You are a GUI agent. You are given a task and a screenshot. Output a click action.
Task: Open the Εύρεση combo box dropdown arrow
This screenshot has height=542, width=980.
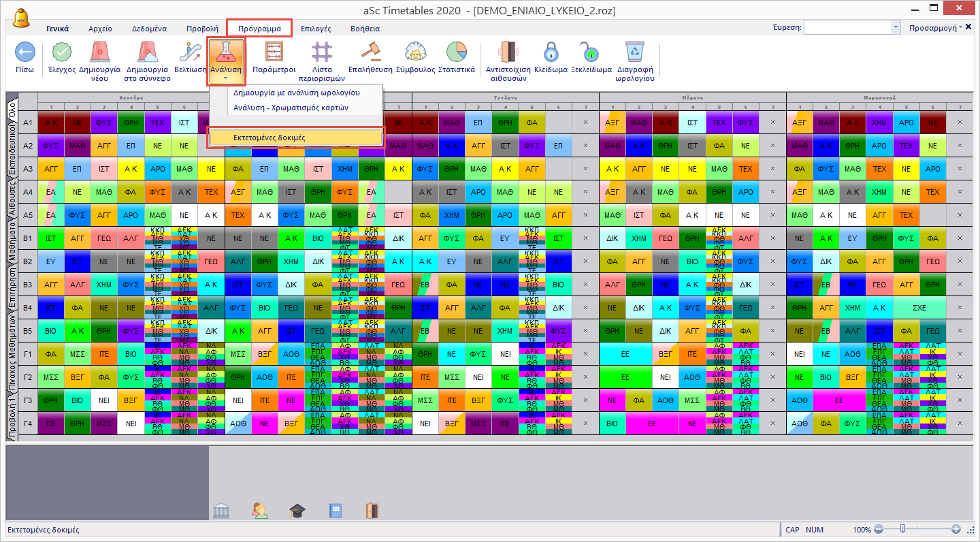tap(896, 28)
